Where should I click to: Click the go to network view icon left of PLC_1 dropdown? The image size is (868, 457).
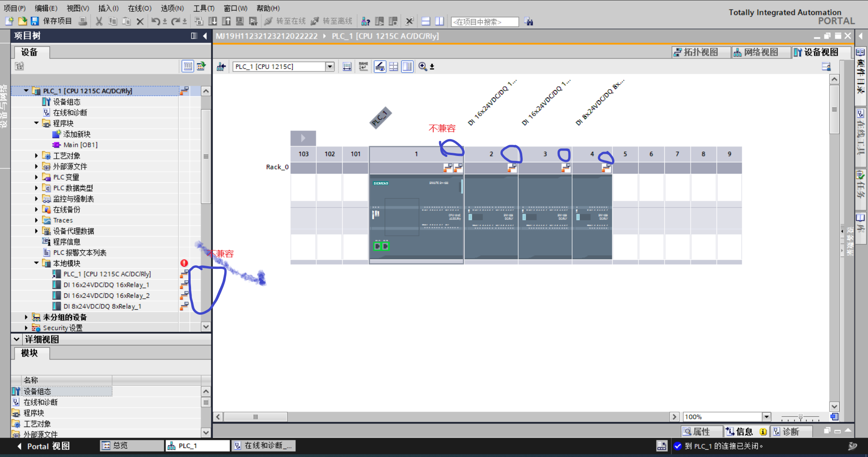point(221,67)
